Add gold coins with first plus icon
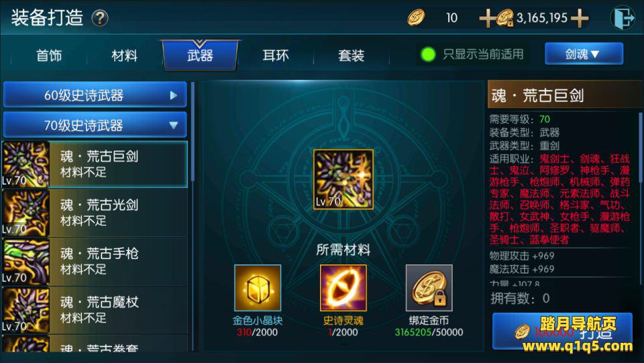The width and height of the screenshot is (644, 363). pyautogui.click(x=488, y=19)
